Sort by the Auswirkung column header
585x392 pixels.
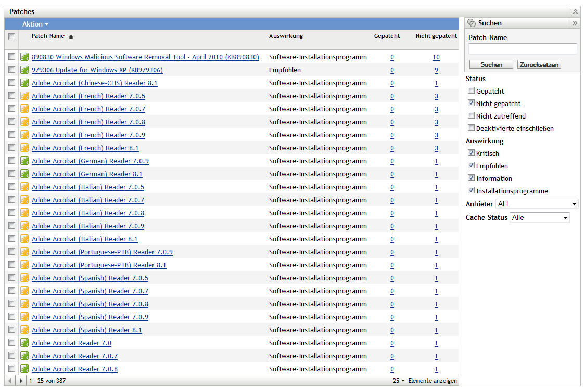[286, 36]
